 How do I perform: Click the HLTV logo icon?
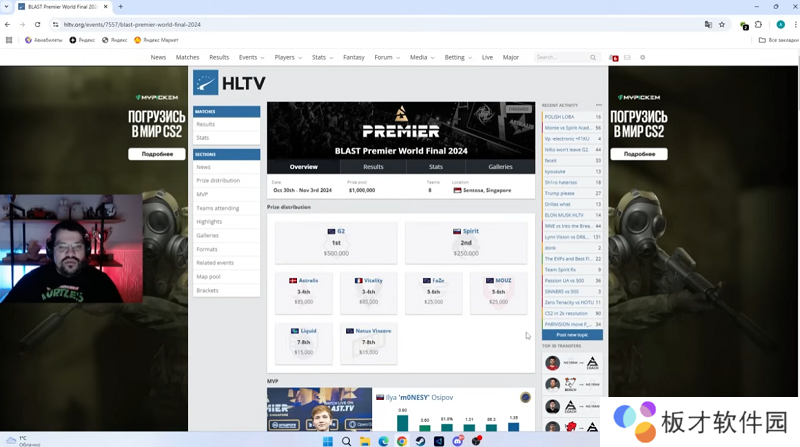tap(206, 83)
